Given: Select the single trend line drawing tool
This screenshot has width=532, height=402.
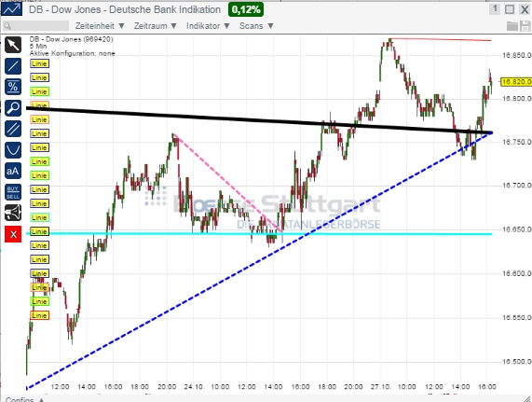Looking at the screenshot, I should pos(13,66).
